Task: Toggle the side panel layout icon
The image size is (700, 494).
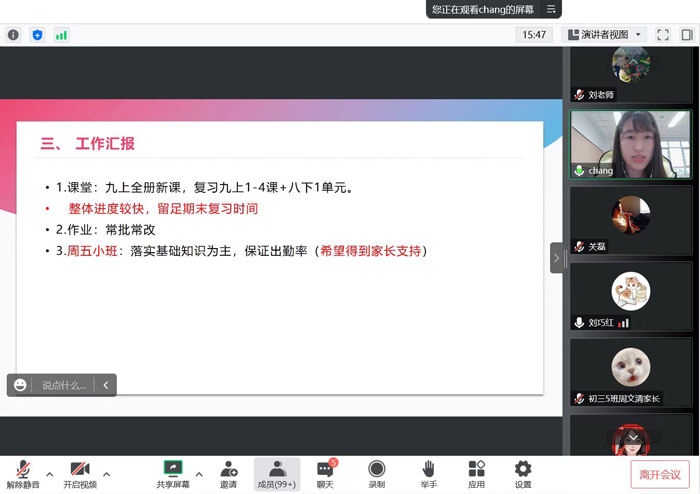Action: [687, 35]
